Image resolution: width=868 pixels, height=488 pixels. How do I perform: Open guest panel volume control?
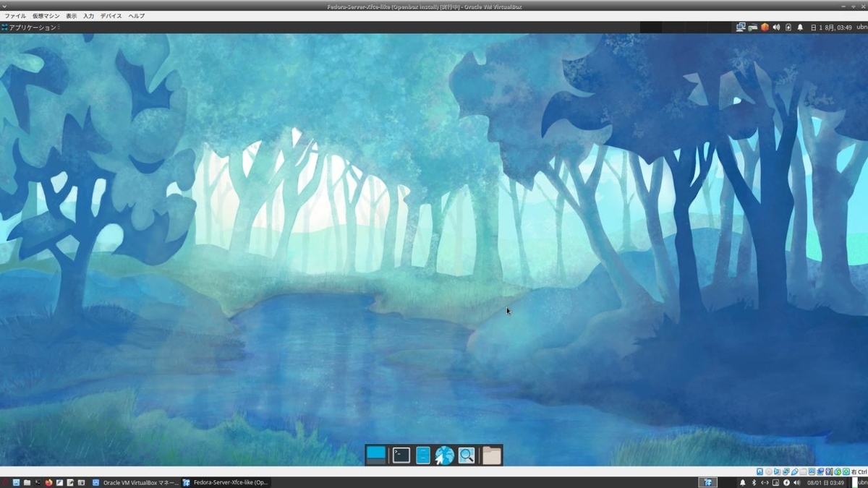tap(776, 27)
